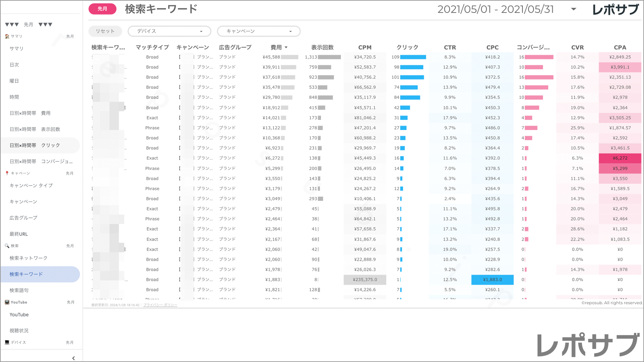Sort the table by the CTR column
The height and width of the screenshot is (362, 644).
(450, 47)
